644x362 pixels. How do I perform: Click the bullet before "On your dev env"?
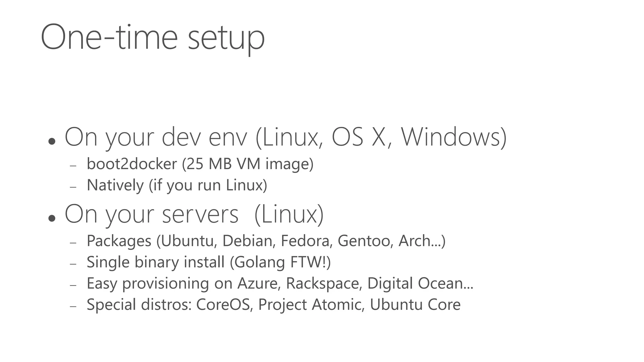point(52,141)
